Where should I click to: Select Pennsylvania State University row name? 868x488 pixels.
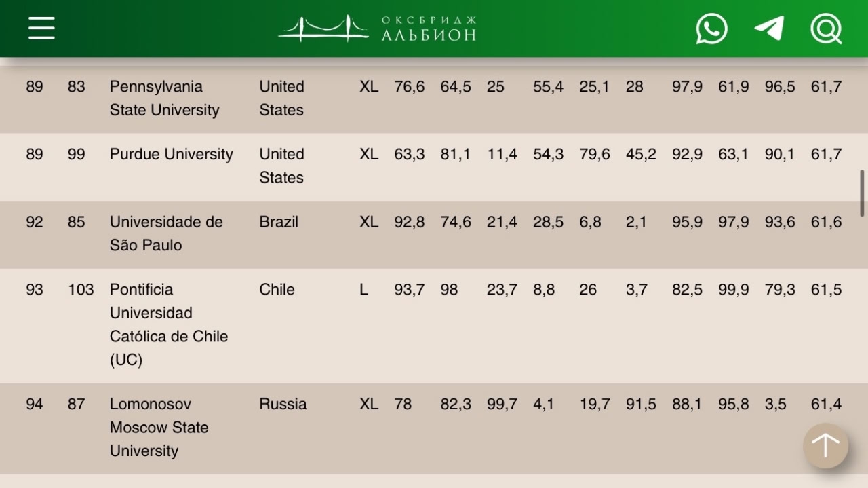coord(165,98)
